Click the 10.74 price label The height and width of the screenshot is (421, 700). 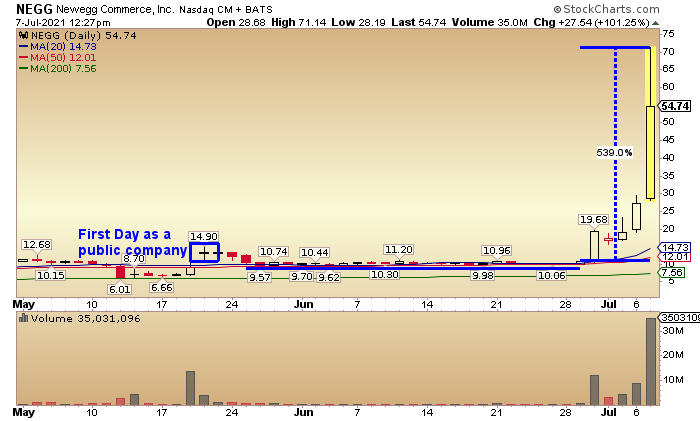pyautogui.click(x=274, y=252)
